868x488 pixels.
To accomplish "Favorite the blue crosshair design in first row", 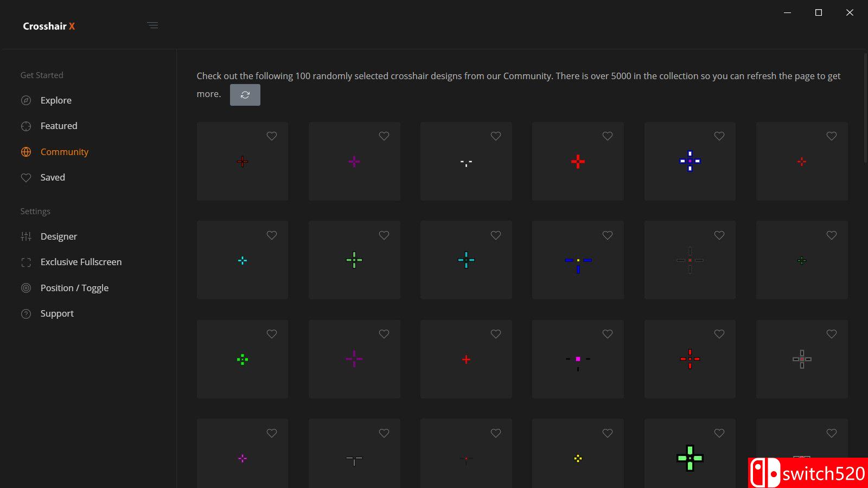I will coord(719,136).
